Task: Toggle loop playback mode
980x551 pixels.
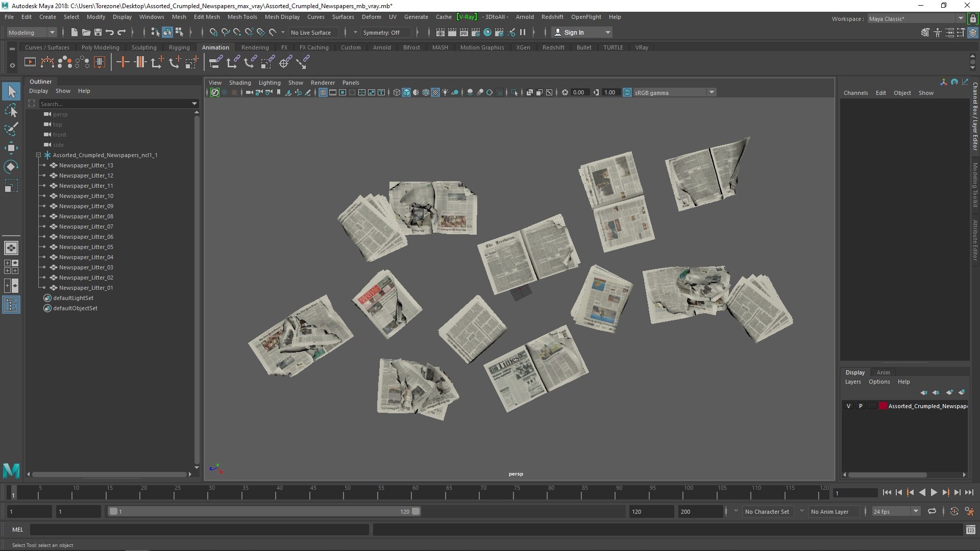Action: 932,511
